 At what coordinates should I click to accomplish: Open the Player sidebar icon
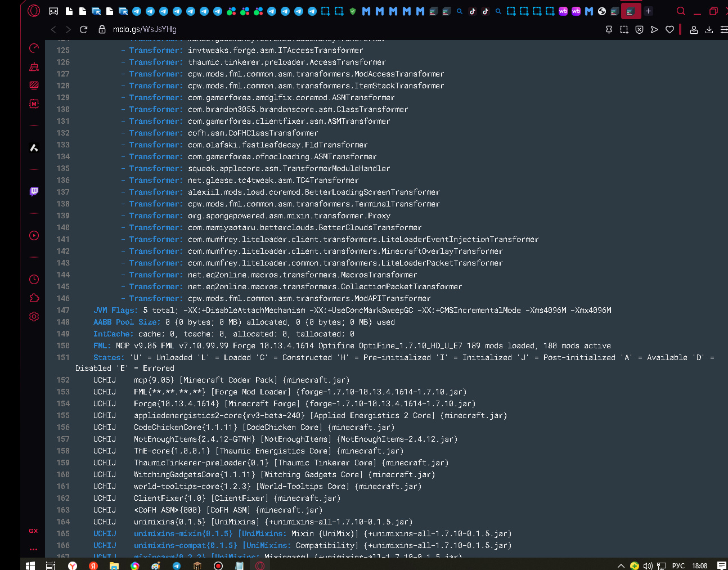(34, 235)
